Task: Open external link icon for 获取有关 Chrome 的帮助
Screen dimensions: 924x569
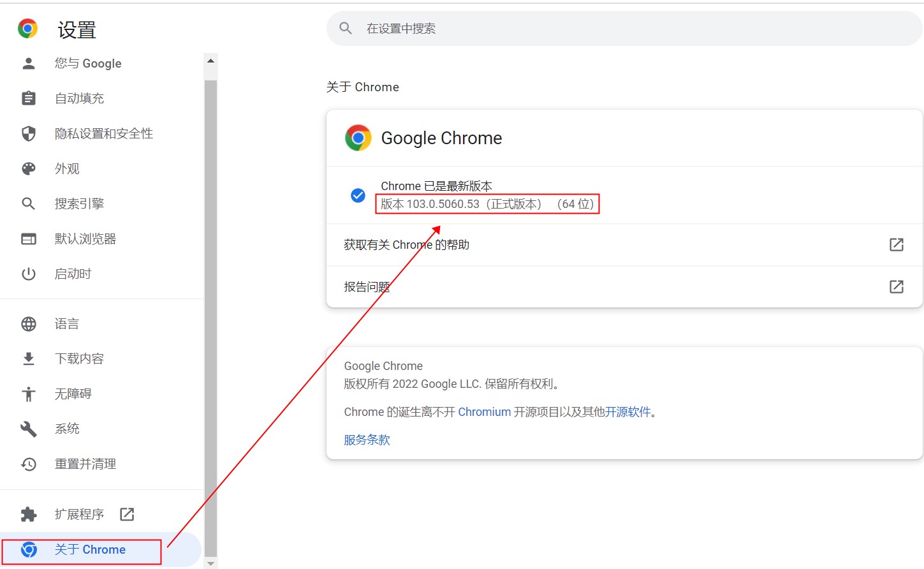Action: pos(897,244)
